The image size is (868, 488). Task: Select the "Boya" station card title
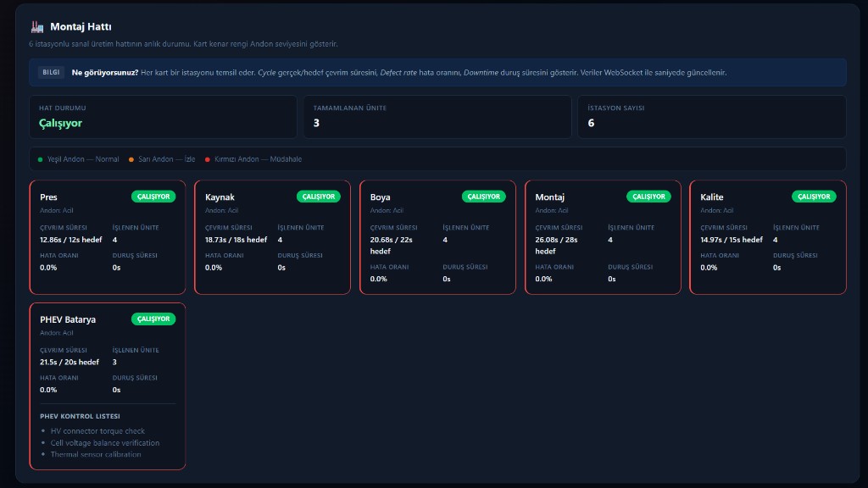pyautogui.click(x=381, y=197)
